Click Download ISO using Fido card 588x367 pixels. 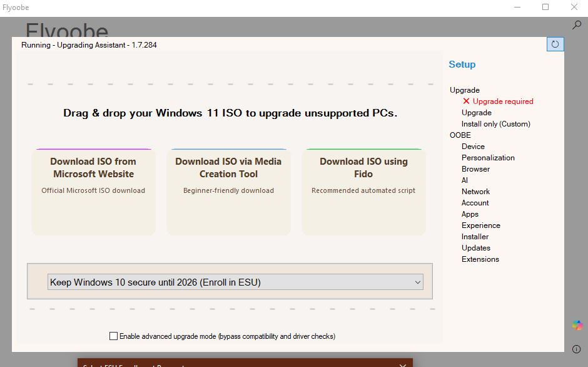point(363,192)
